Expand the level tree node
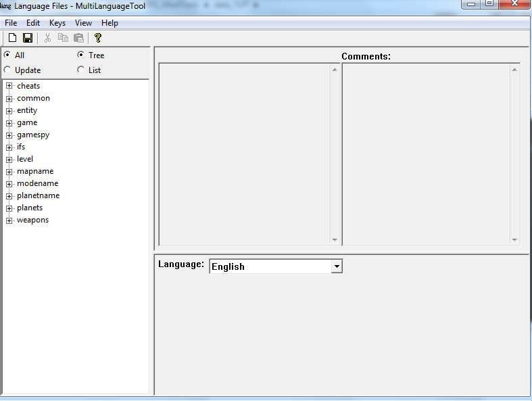Viewport: 532px width, 401px height. click(9, 160)
